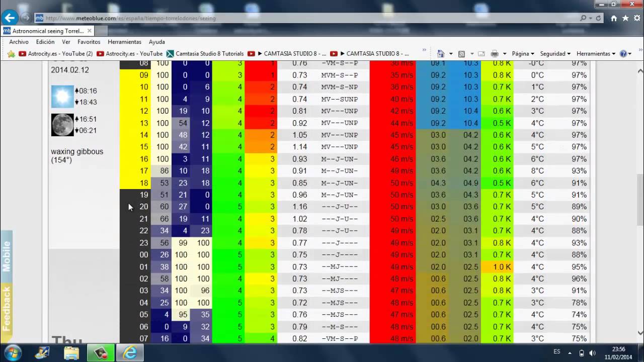Viewport: 644px width, 362px height.
Task: Click the 2014.02.12 date text
Action: click(70, 70)
